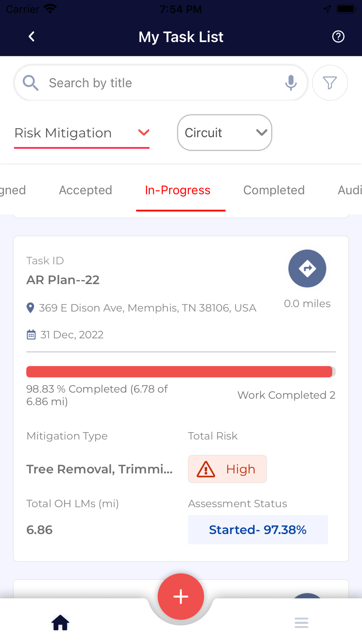The image size is (362, 644).
Task: Open the help question mark icon
Action: coord(338,37)
